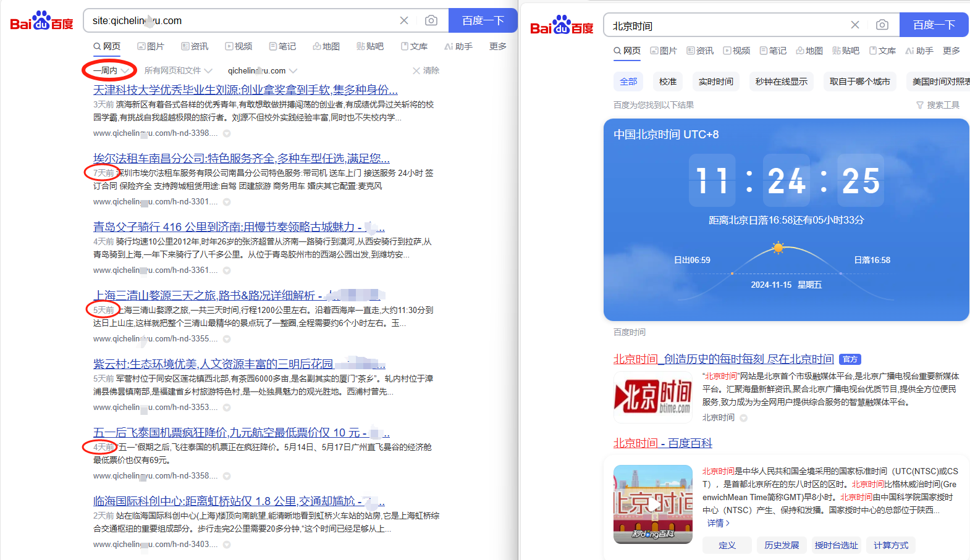Click snapshot icon beside h-nd-3301 URL

(x=227, y=202)
